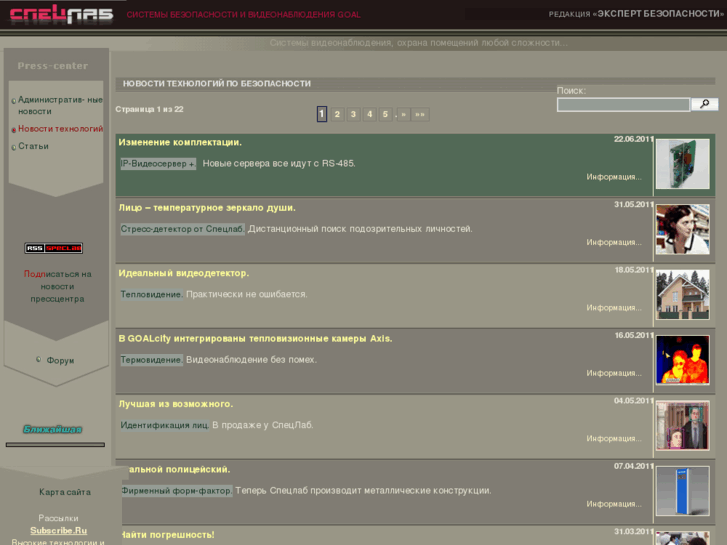Click the Press-center sidebar heading

pos(53,66)
